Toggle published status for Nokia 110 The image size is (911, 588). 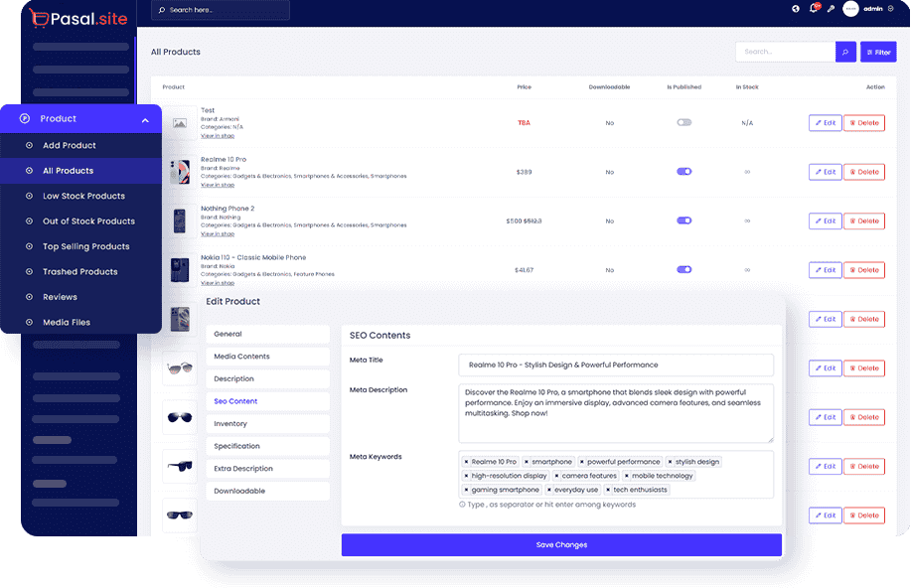683,269
